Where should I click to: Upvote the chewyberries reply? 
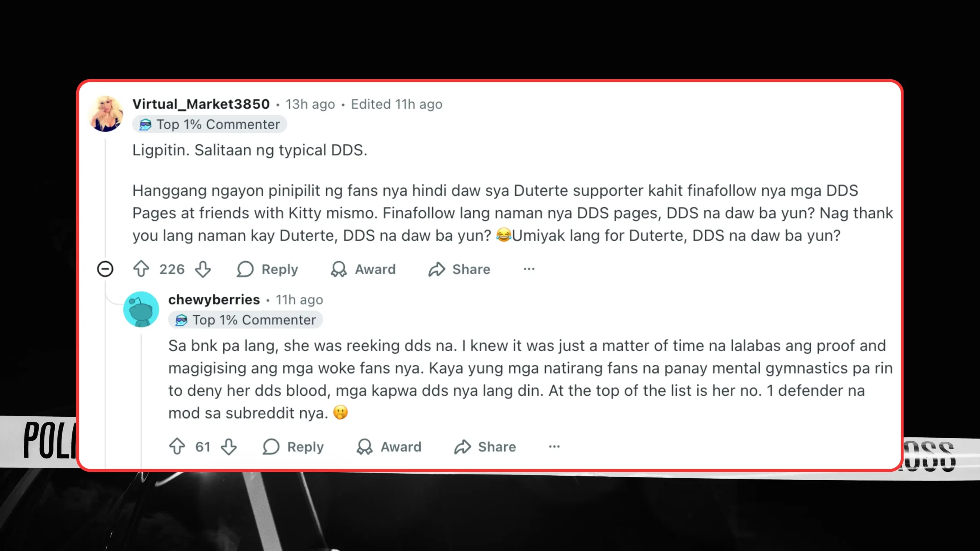177,447
